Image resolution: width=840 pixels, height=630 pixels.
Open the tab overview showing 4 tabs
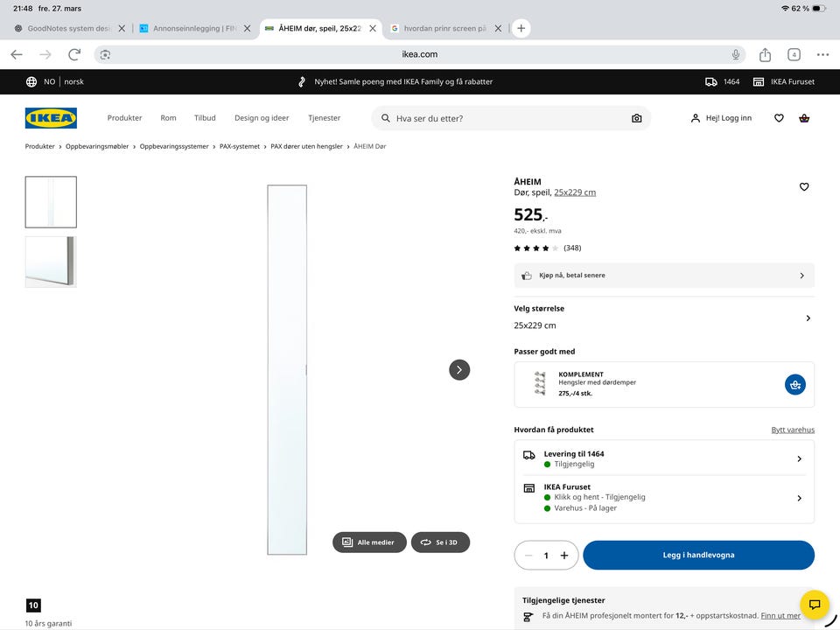pos(794,54)
